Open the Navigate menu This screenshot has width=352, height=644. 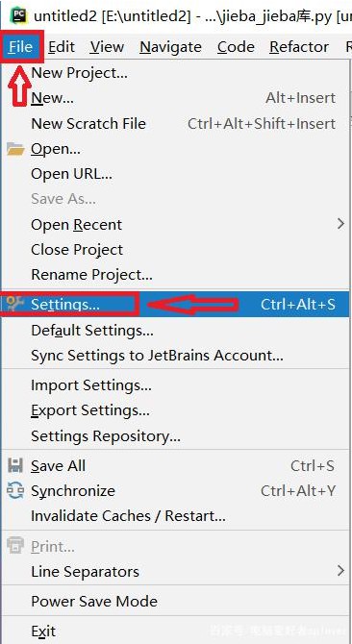170,47
